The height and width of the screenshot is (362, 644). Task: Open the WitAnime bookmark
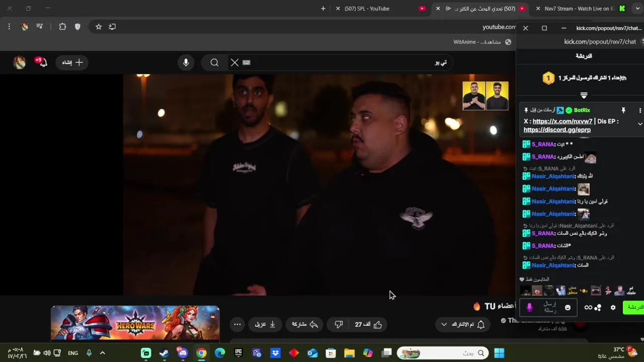coord(481,42)
